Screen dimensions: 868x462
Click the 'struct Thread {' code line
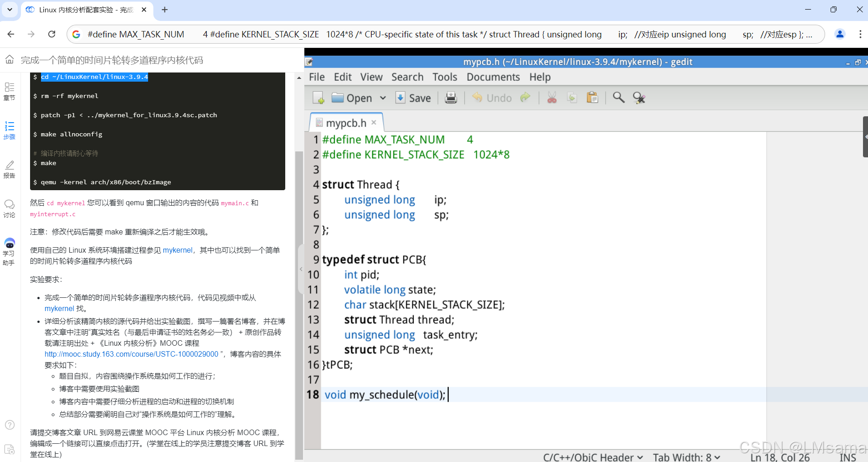click(360, 184)
